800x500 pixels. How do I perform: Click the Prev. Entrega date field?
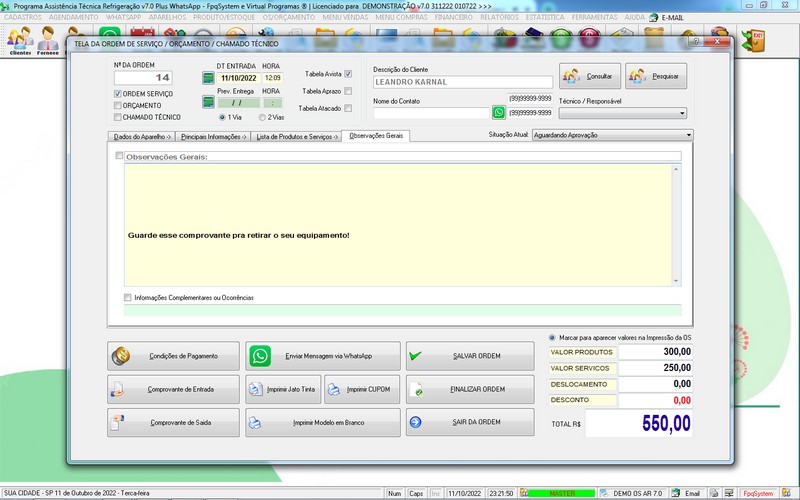[x=238, y=103]
